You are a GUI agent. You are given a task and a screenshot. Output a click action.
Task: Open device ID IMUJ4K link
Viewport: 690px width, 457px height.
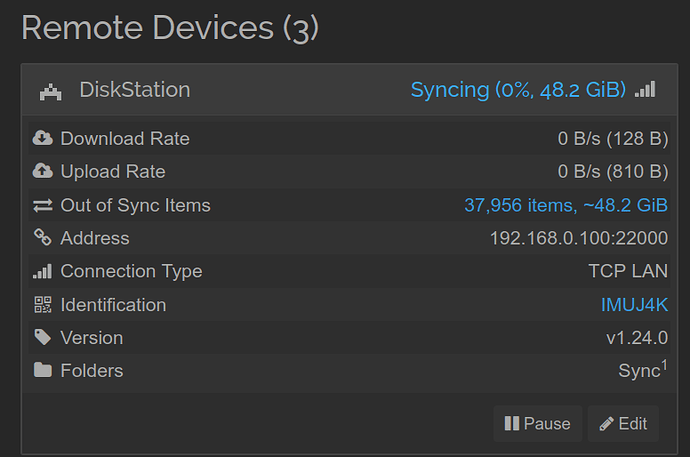tap(634, 305)
